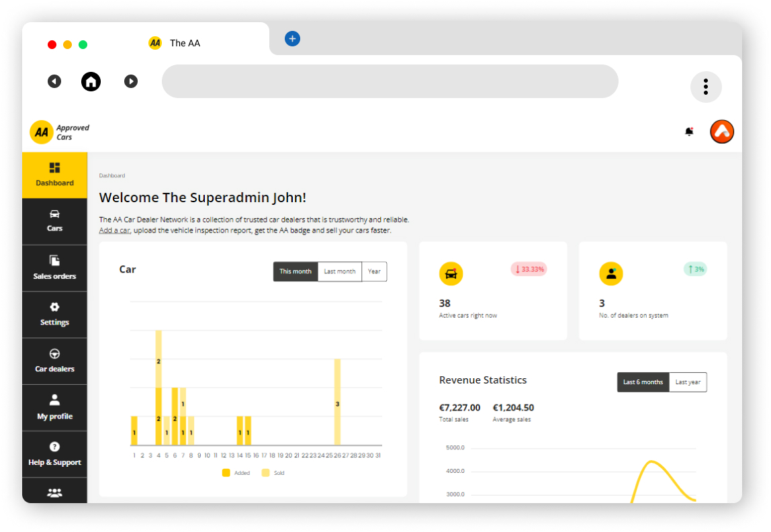This screenshot has height=532, width=771.
Task: Click the Active cars right now label
Action: coord(467,316)
